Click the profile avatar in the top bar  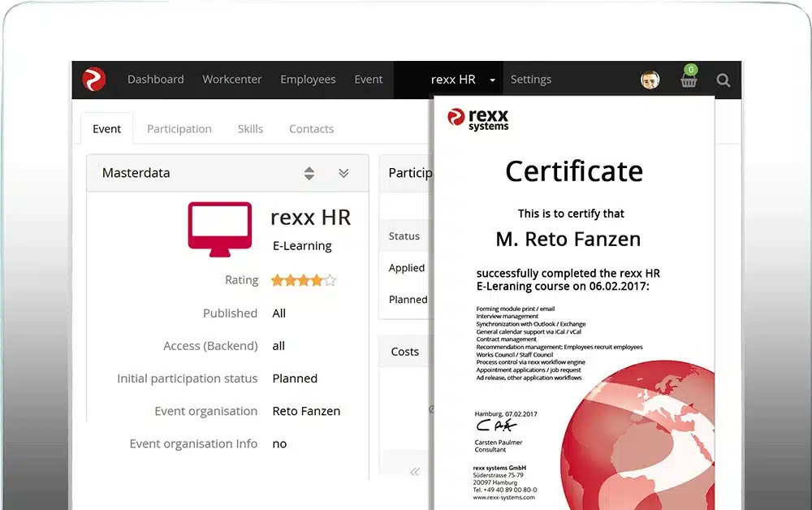pyautogui.click(x=650, y=80)
